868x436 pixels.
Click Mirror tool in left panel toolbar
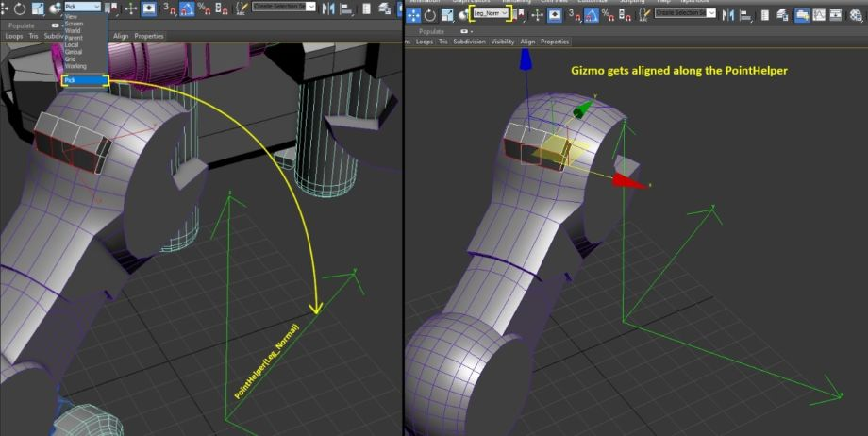pos(327,8)
